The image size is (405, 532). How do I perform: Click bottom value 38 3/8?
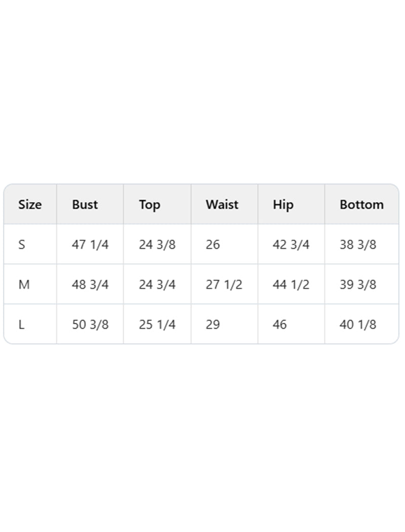(x=357, y=245)
